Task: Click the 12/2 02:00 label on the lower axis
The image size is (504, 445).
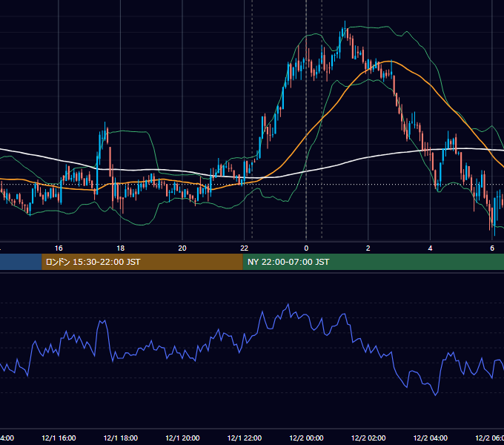Action: pyautogui.click(x=368, y=438)
